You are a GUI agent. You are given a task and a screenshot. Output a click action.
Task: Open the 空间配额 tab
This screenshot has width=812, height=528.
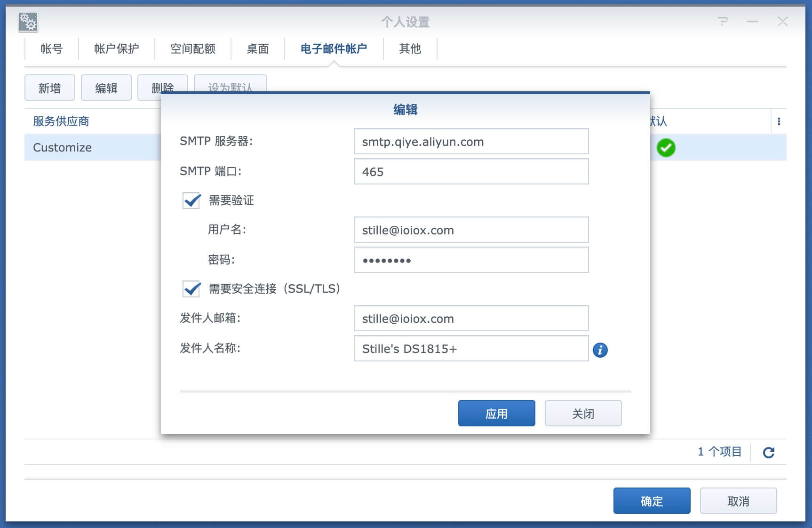click(193, 49)
